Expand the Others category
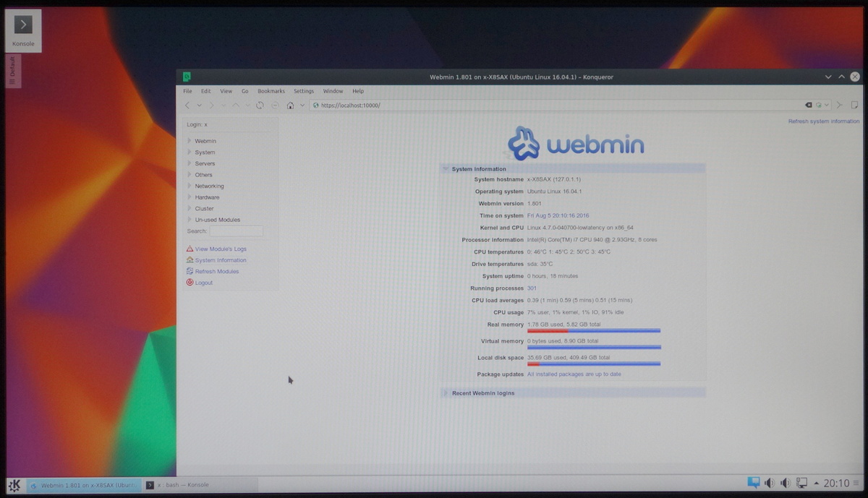868x498 pixels. [x=190, y=175]
